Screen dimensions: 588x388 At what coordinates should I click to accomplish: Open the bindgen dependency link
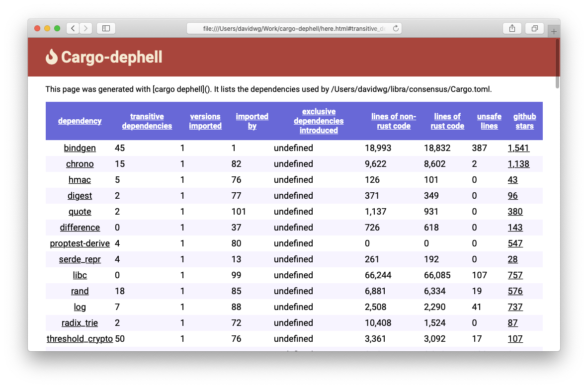tap(80, 148)
